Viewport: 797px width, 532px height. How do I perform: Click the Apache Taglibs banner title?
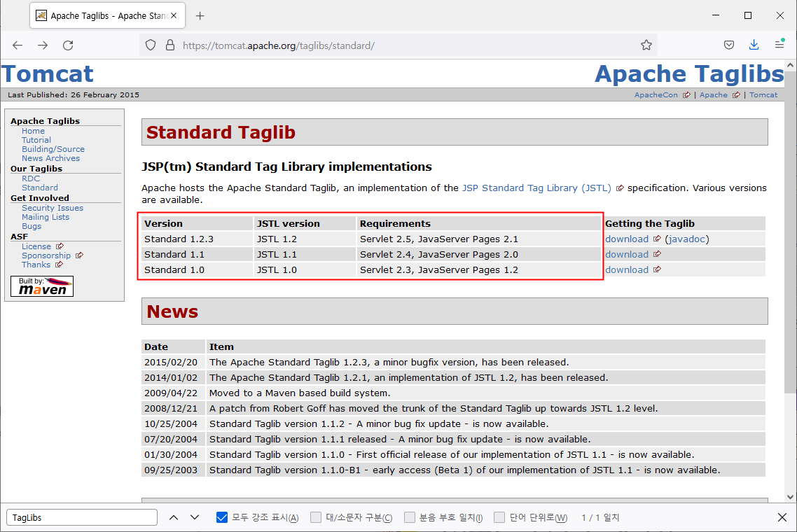pos(689,73)
